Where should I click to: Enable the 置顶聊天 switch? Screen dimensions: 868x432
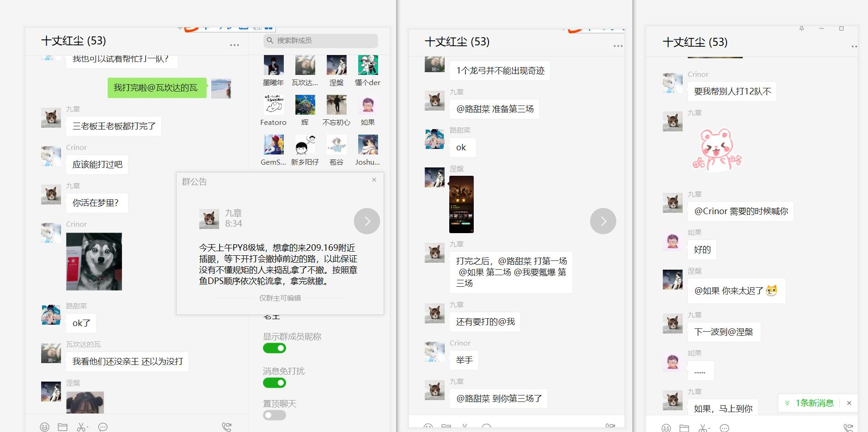point(275,415)
